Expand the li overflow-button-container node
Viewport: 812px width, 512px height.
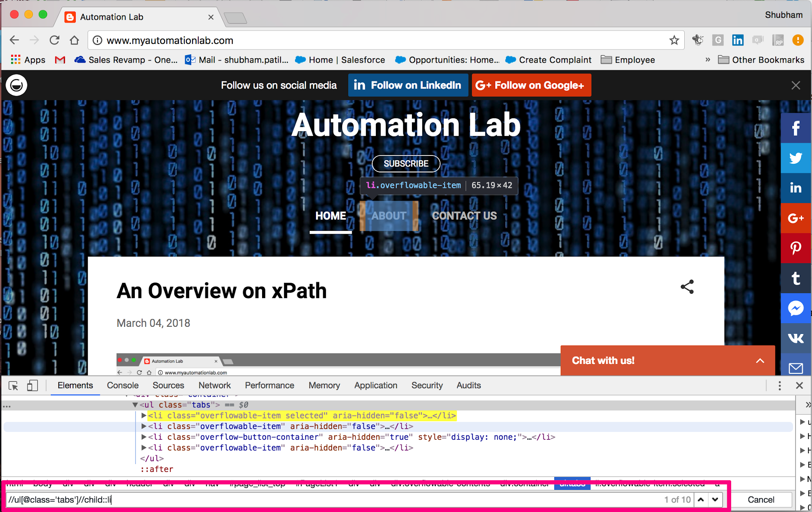(144, 437)
